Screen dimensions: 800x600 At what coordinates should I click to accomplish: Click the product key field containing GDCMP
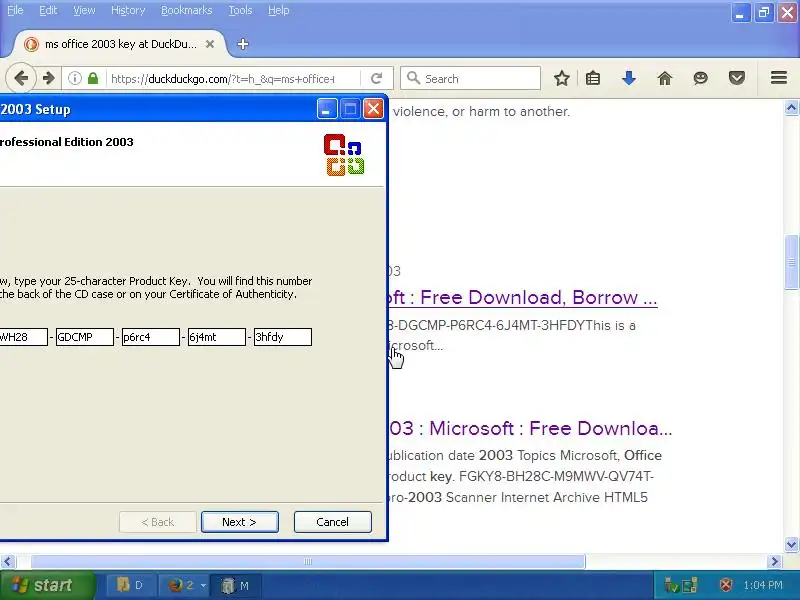point(85,337)
